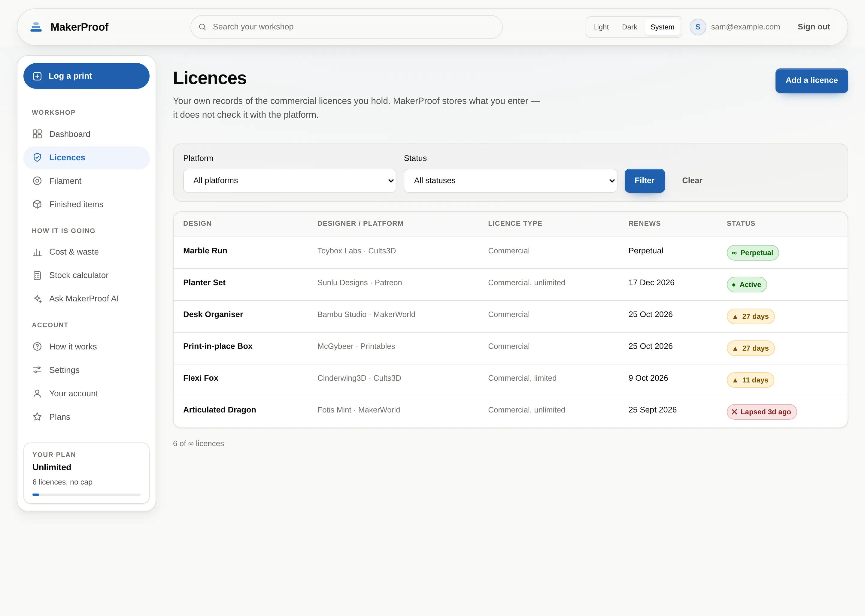Open the Filament page
The image size is (865, 616).
(x=86, y=181)
